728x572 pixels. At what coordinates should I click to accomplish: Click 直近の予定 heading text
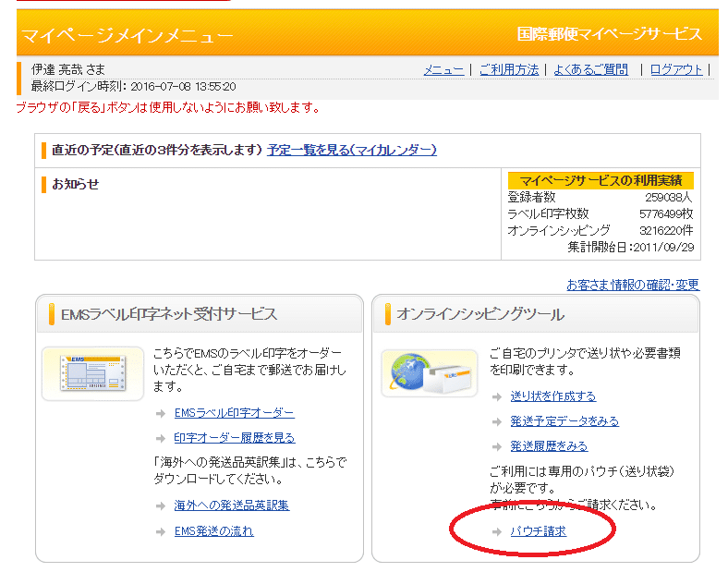tap(157, 150)
